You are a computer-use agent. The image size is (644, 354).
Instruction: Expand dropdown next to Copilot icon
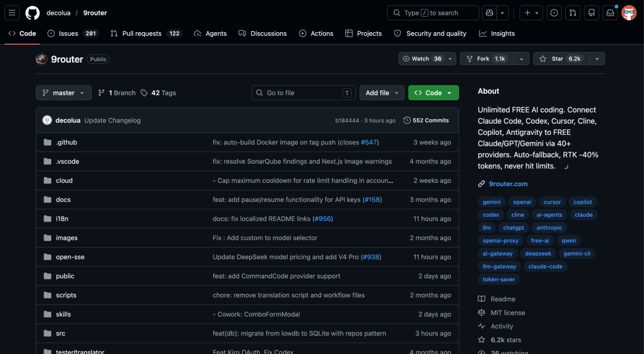pos(502,13)
